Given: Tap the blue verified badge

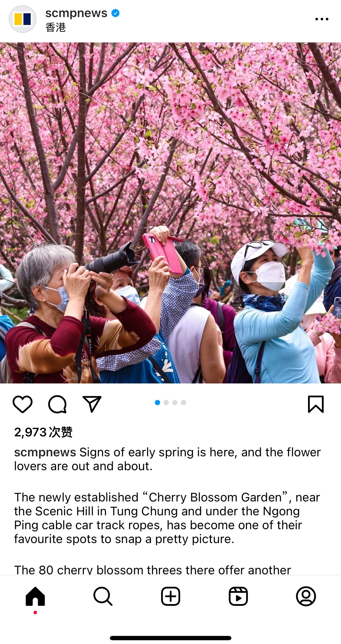Looking at the screenshot, I should click(x=115, y=13).
